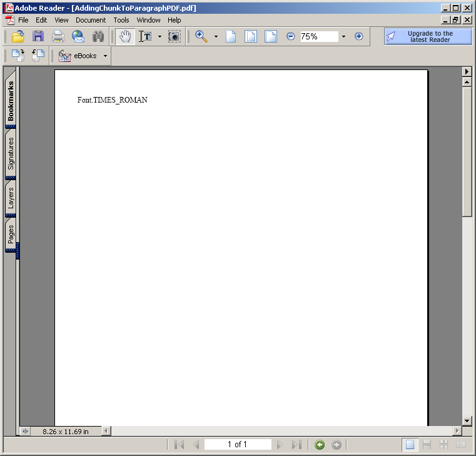Switch to Single Page layout

[x=410, y=445]
